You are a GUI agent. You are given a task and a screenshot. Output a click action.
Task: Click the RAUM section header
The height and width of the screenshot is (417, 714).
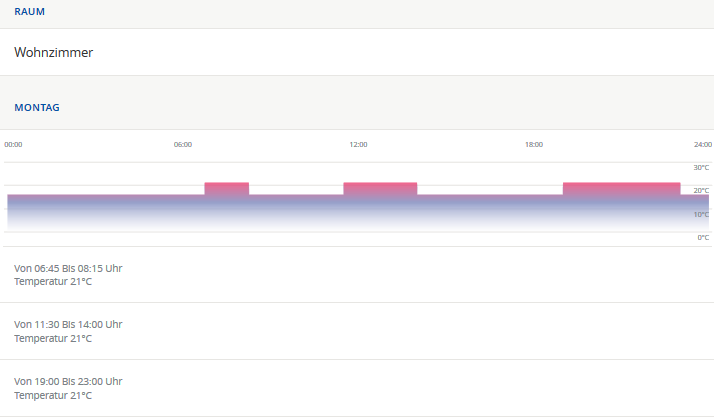[x=29, y=12]
